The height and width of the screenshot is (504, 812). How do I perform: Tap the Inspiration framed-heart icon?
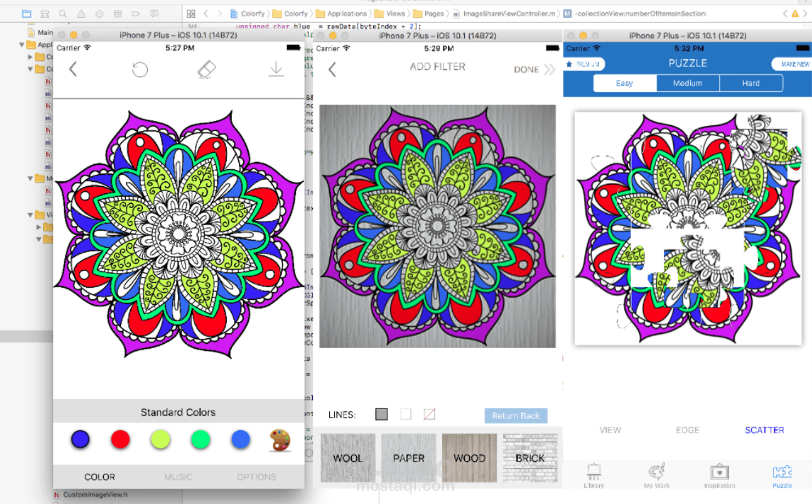[719, 474]
